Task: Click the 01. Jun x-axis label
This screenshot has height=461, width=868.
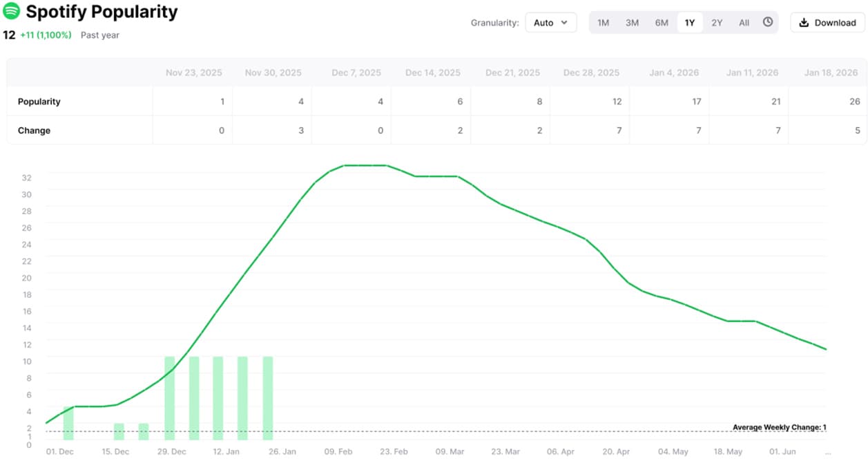Action: click(782, 451)
